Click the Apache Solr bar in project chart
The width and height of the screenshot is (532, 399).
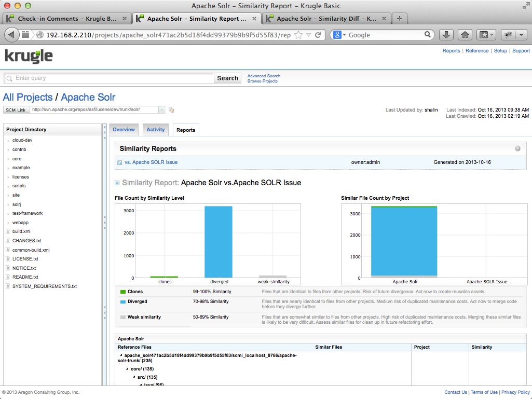(404, 242)
